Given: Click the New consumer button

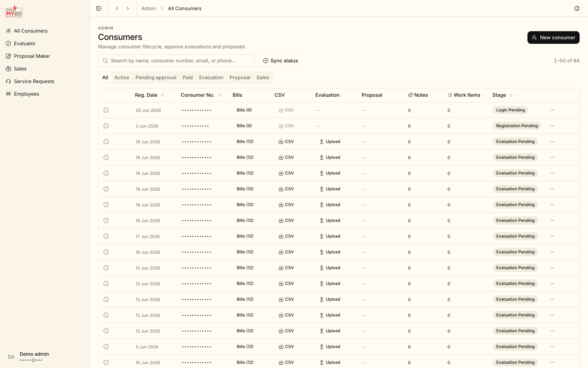Looking at the screenshot, I should (553, 38).
